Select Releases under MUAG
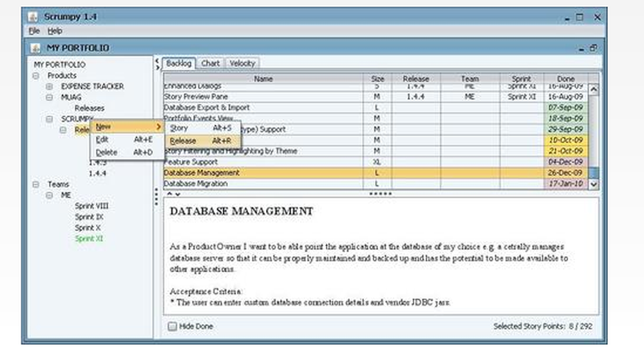This screenshot has height=356, width=644. point(89,108)
